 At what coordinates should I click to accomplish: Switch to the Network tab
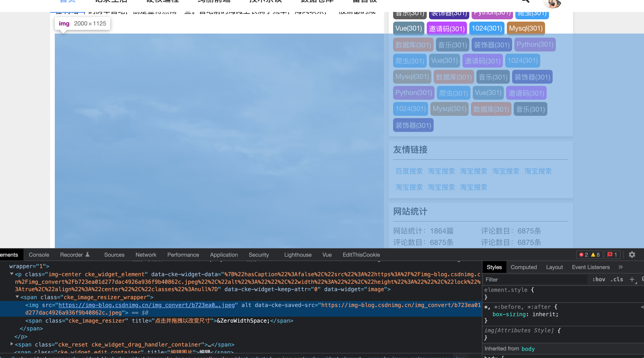[x=146, y=255]
